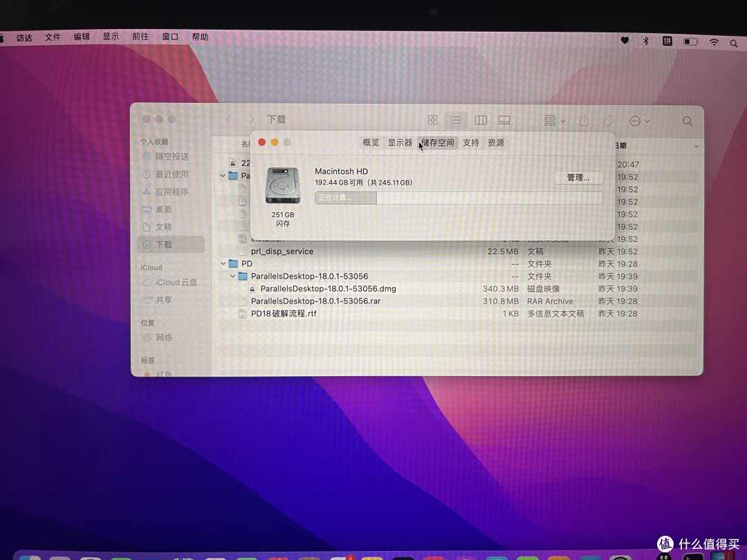This screenshot has width=747, height=560.
Task: Open the 前往 menu
Action: pos(140,37)
